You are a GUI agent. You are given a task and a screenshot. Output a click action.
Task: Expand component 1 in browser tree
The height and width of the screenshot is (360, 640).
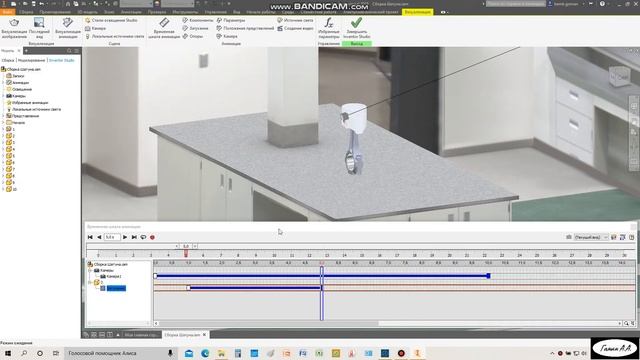click(x=4, y=129)
